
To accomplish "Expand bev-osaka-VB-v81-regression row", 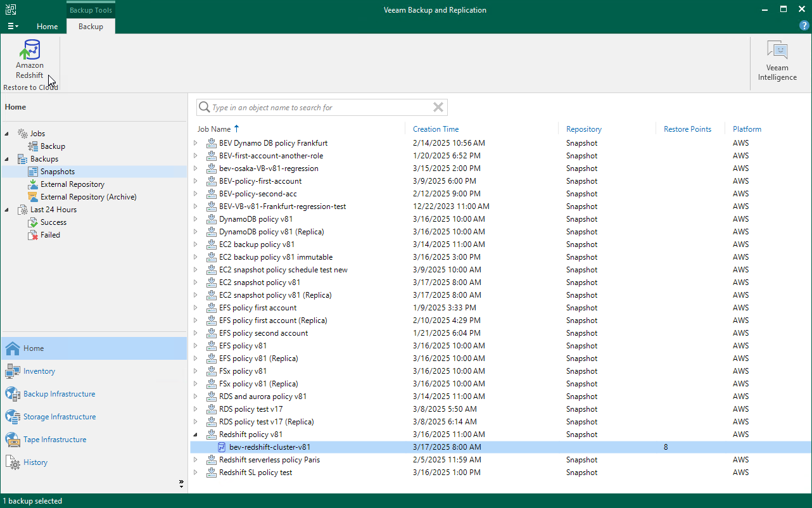I will click(x=196, y=168).
